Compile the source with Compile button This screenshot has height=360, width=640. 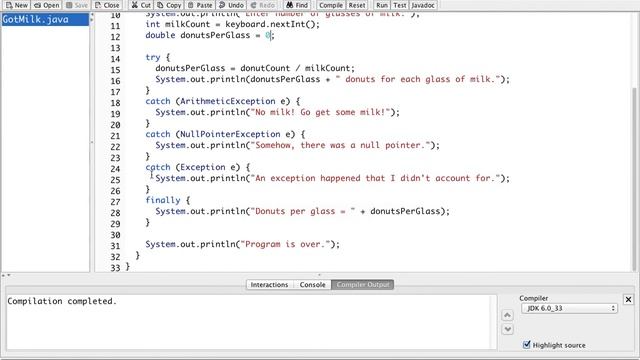pos(331,5)
